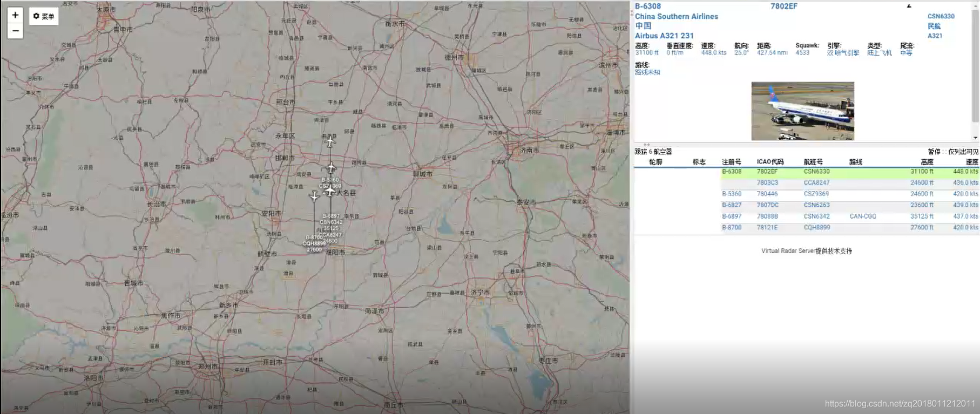The height and width of the screenshot is (414, 980).
Task: Sort the list by 高度 column
Action: tap(927, 162)
